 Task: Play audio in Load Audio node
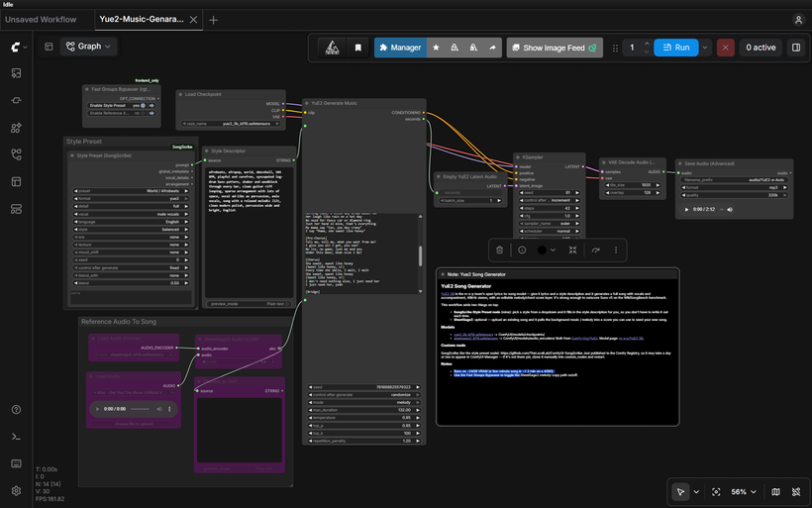[x=97, y=409]
